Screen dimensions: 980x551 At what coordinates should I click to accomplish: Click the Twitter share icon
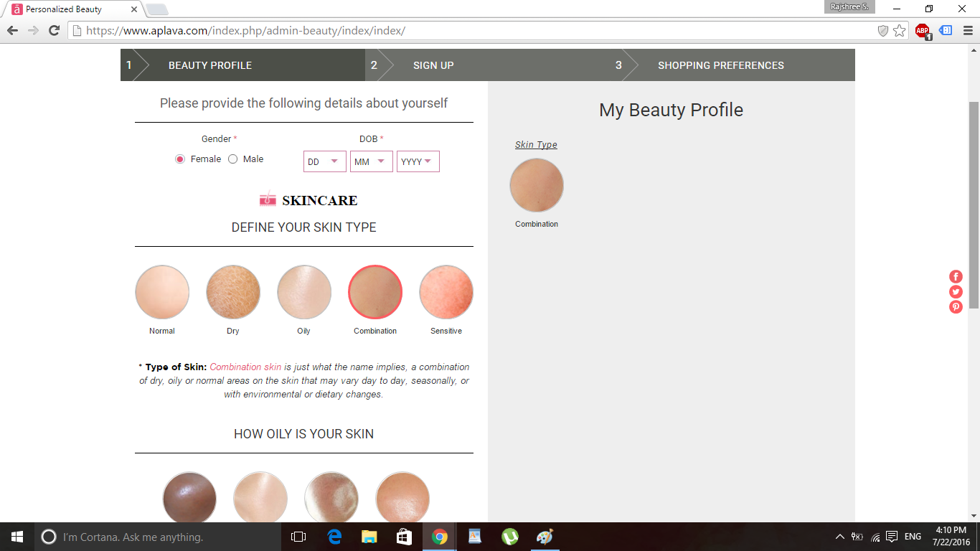[x=956, y=291]
